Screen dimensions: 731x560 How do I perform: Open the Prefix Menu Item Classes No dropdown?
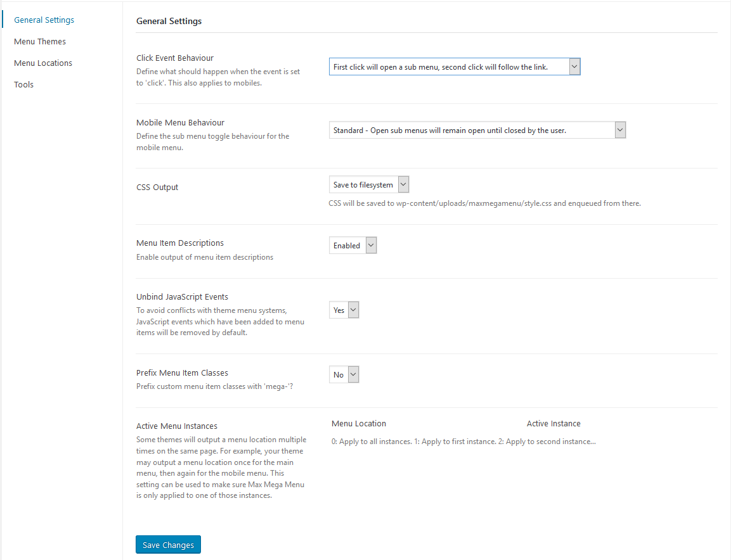[x=344, y=374]
